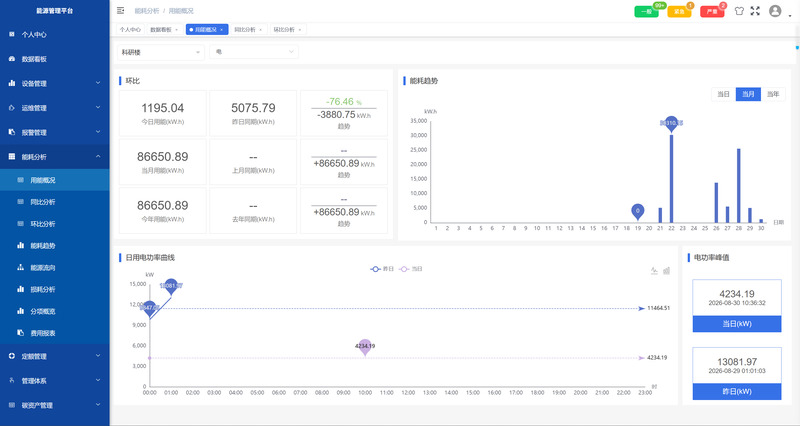Screen dimensions: 800x426
Task: Expand the 设备管理 sidebar menu
Action: click(x=55, y=83)
